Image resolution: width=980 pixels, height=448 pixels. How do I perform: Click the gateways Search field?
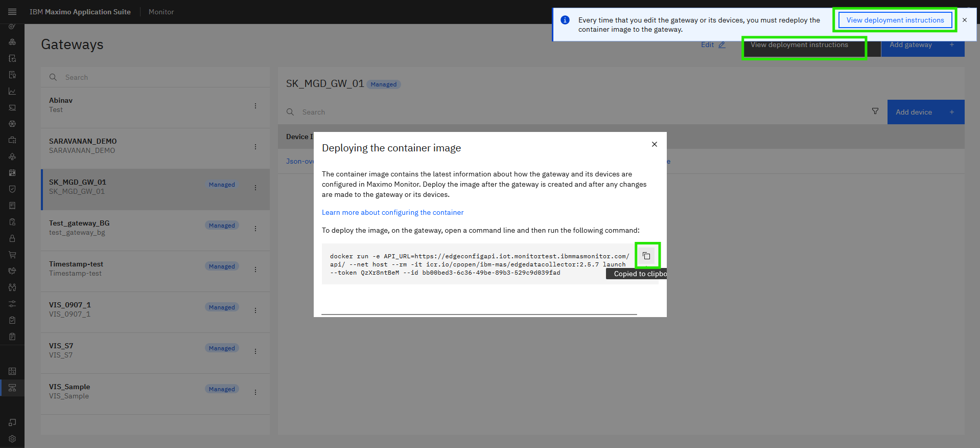(x=155, y=77)
